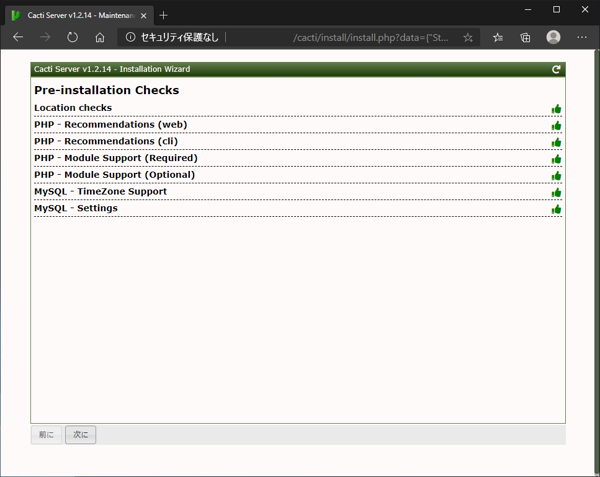Close the Cacti Server browser tab

pos(143,16)
